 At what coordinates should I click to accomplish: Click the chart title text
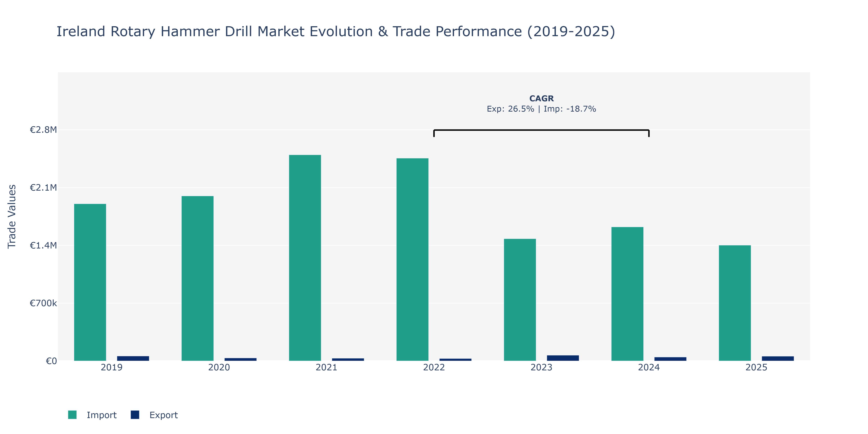[x=336, y=32]
